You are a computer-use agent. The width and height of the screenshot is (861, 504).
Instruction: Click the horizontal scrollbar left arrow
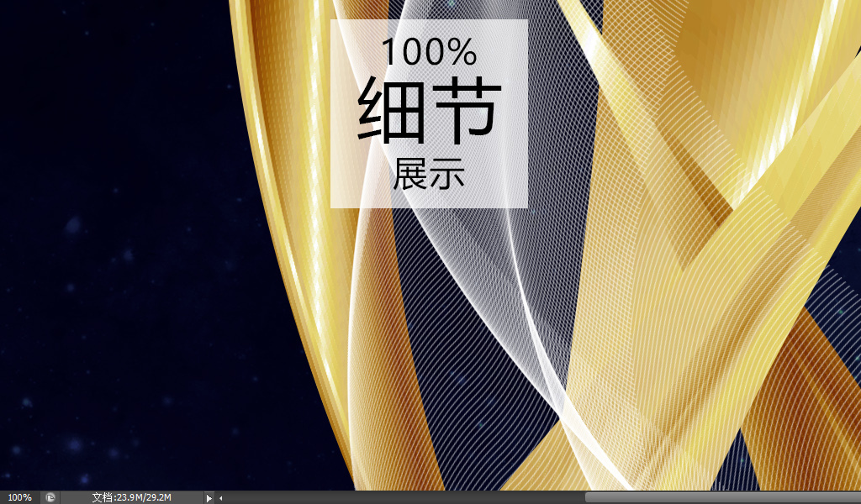coord(221,498)
